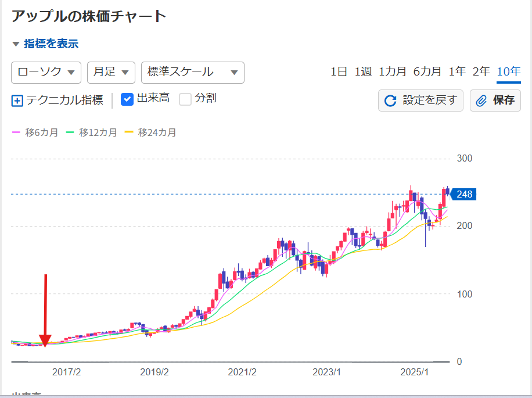Switch to the 1週 range
The height and width of the screenshot is (398, 532).
point(363,71)
